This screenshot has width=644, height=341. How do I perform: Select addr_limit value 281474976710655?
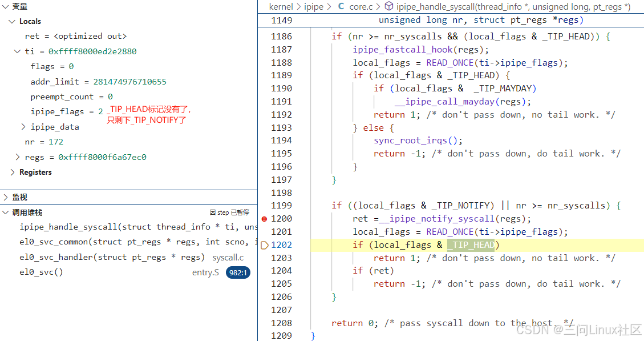130,82
